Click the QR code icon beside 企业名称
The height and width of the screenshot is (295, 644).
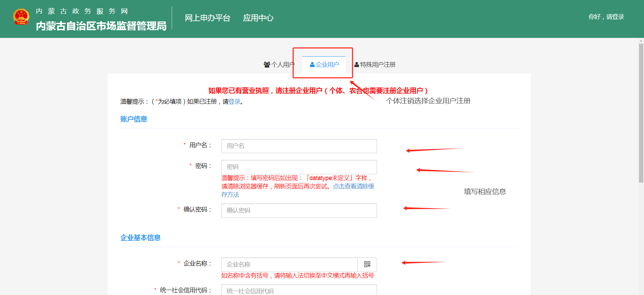(367, 264)
